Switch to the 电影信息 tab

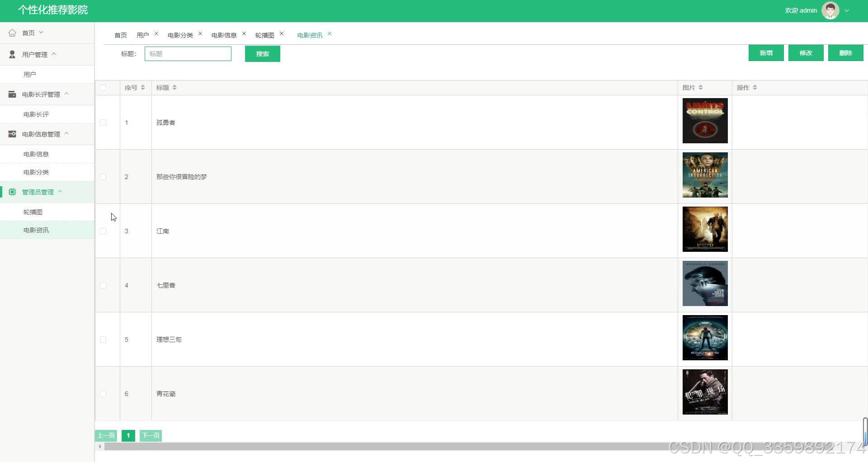[x=224, y=35]
